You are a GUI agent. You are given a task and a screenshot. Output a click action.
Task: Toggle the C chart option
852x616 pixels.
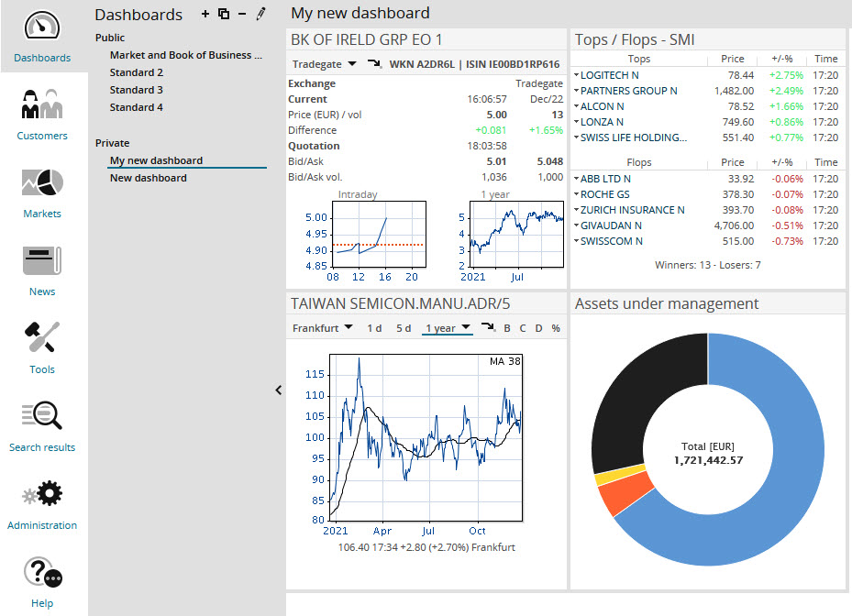click(x=523, y=328)
